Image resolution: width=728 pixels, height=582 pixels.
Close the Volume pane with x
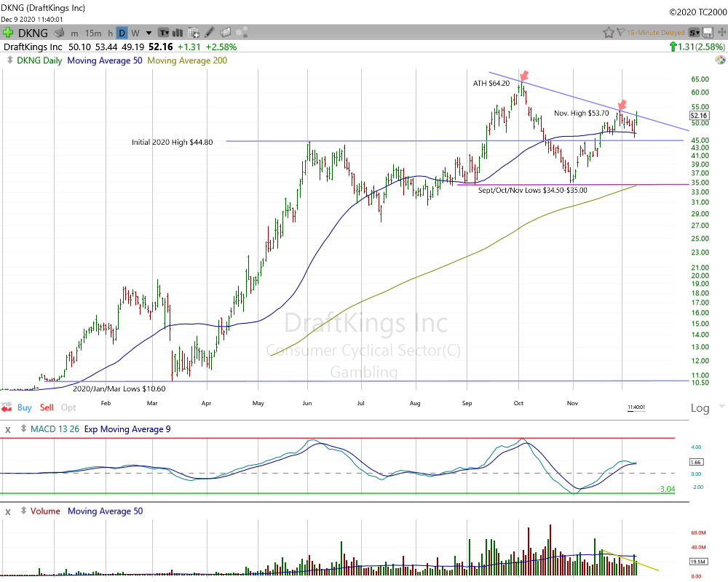coord(8,512)
